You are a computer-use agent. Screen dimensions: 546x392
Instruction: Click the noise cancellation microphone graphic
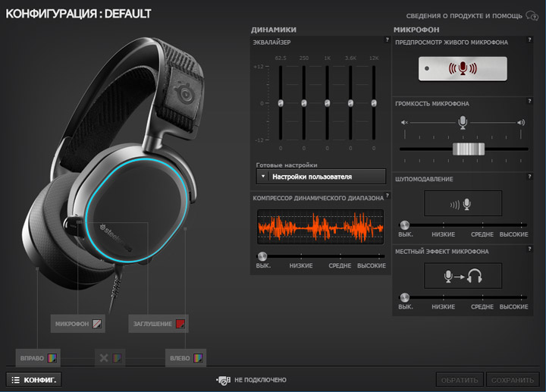coord(463,203)
